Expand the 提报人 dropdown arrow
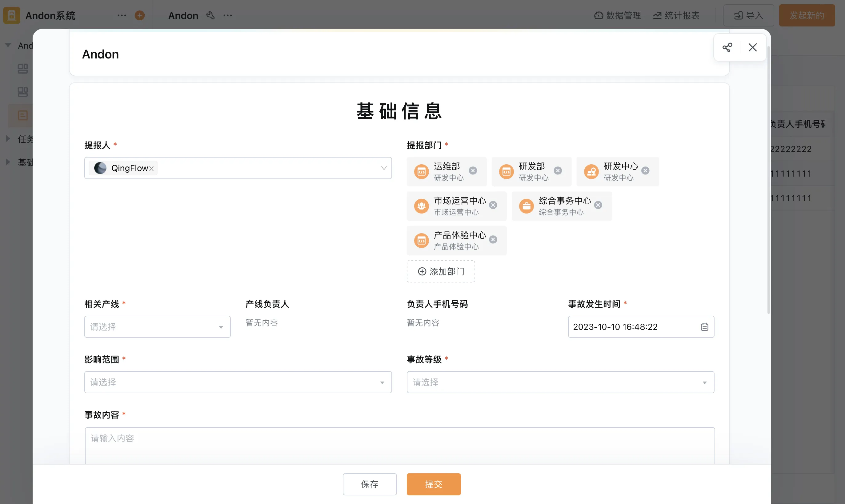 (383, 168)
